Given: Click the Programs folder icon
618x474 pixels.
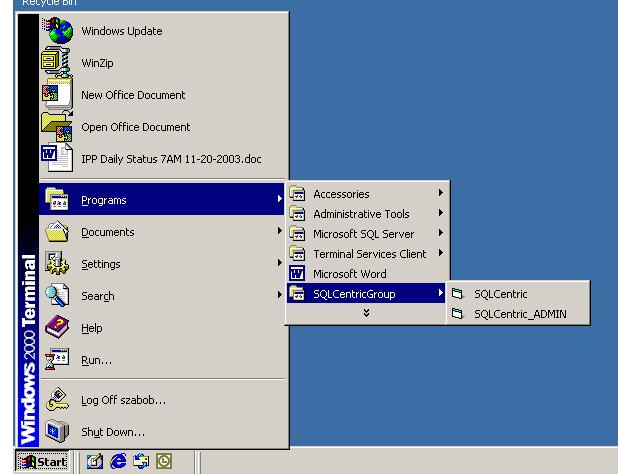Looking at the screenshot, I should 57,199.
